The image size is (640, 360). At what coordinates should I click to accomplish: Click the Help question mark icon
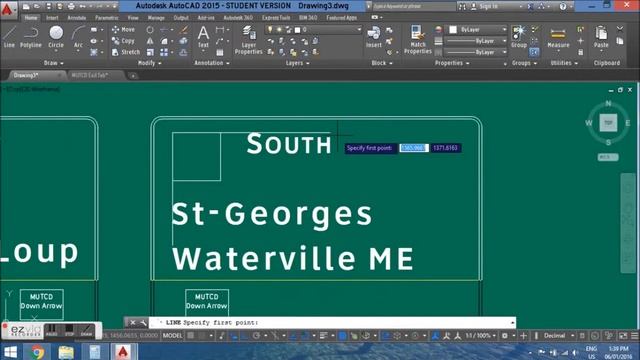coord(563,7)
